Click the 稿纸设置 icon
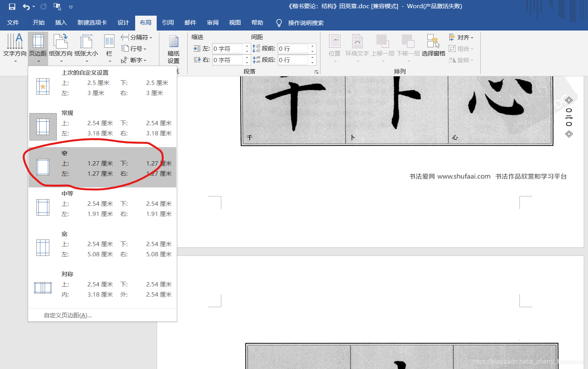This screenshot has width=588, height=369. click(174, 50)
